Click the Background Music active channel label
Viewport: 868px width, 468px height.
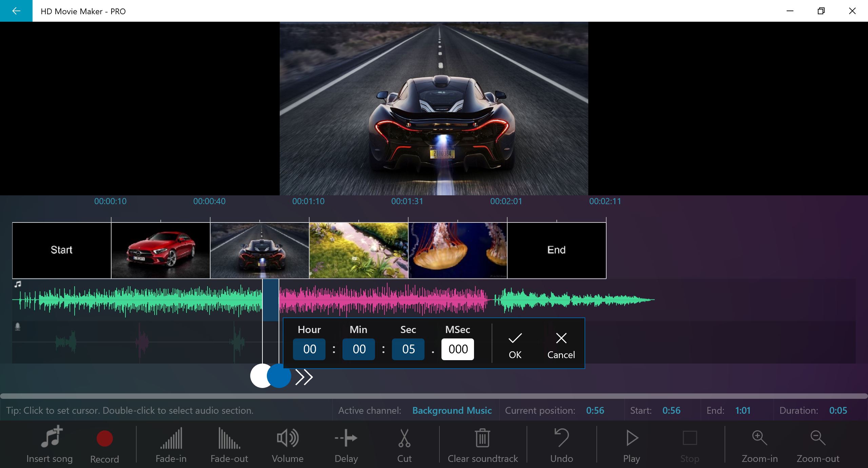tap(452, 410)
